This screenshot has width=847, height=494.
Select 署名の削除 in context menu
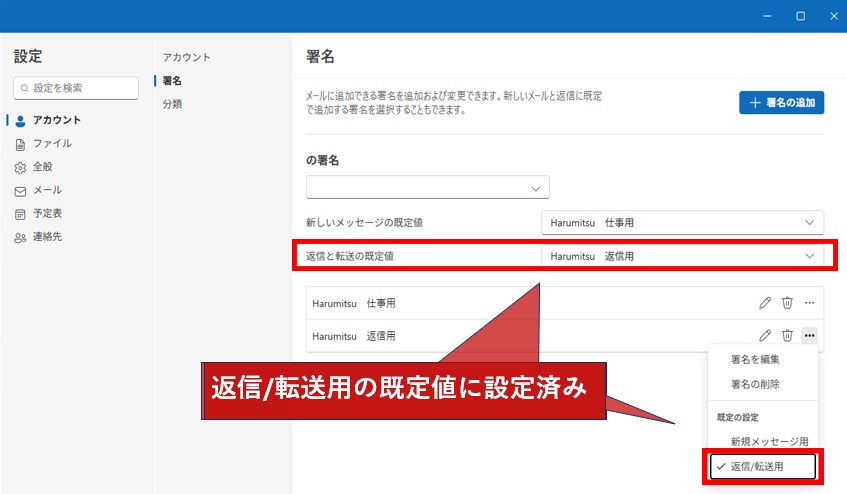click(x=755, y=384)
